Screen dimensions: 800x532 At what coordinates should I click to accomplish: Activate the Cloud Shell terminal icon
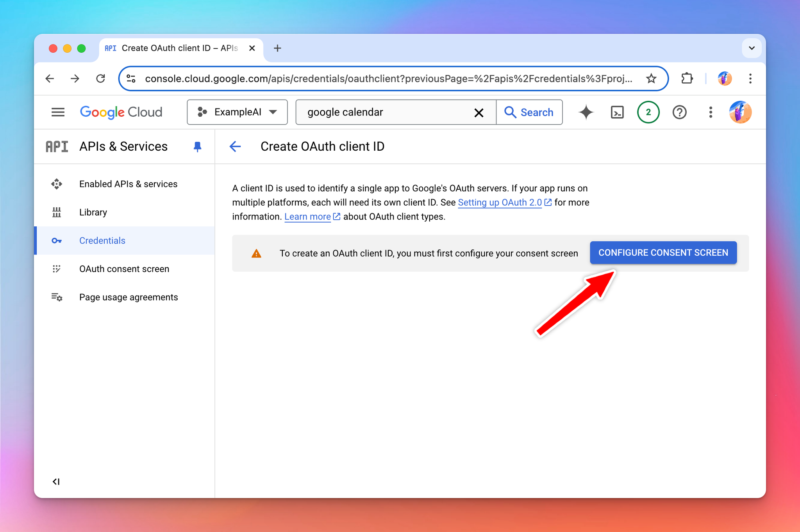617,112
